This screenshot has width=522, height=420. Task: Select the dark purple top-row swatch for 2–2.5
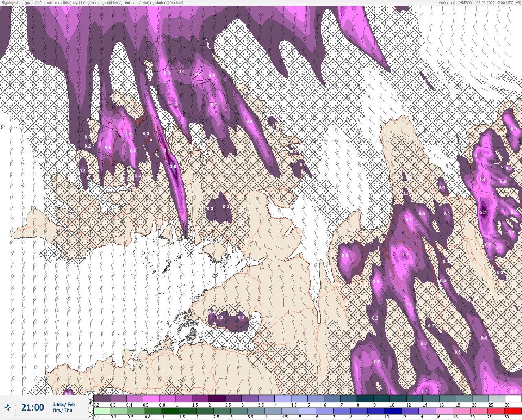217,398
